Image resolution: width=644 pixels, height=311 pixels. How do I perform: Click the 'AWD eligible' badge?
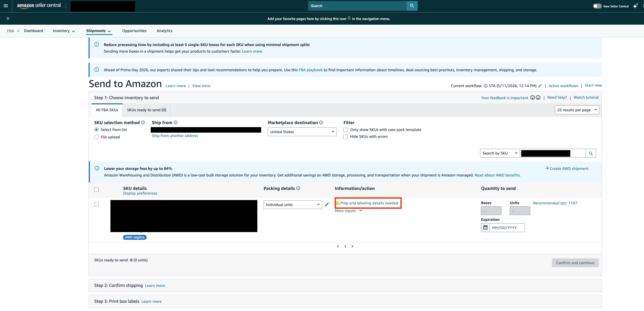point(135,237)
